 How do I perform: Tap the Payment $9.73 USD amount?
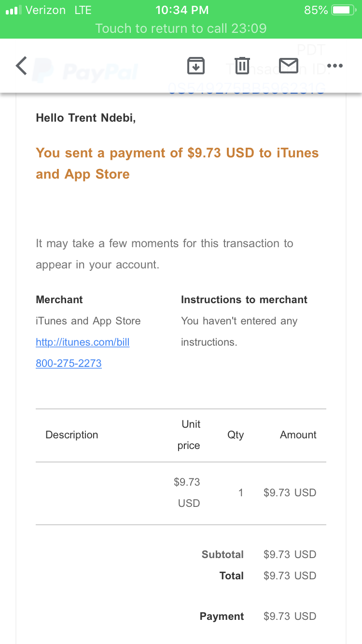[x=290, y=616]
